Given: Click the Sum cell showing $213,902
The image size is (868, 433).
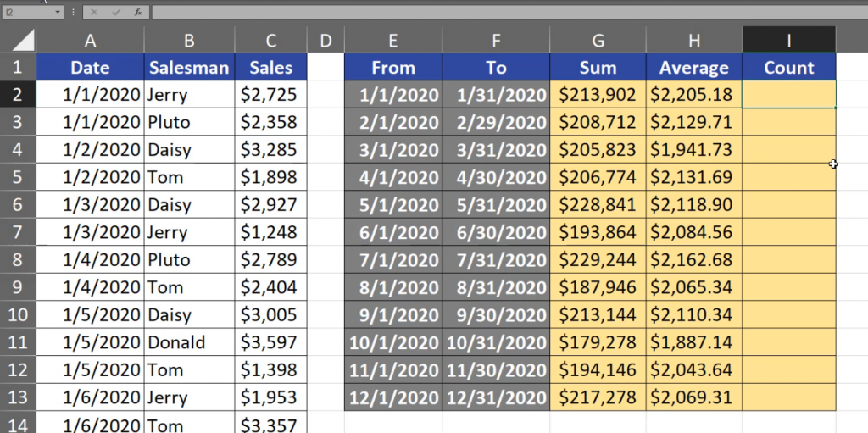Looking at the screenshot, I should pyautogui.click(x=598, y=94).
